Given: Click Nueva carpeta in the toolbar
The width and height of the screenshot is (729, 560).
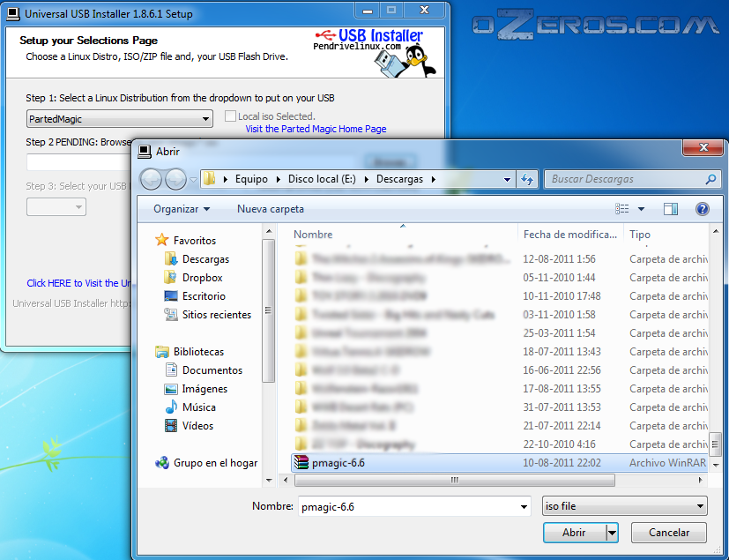Looking at the screenshot, I should [x=271, y=209].
